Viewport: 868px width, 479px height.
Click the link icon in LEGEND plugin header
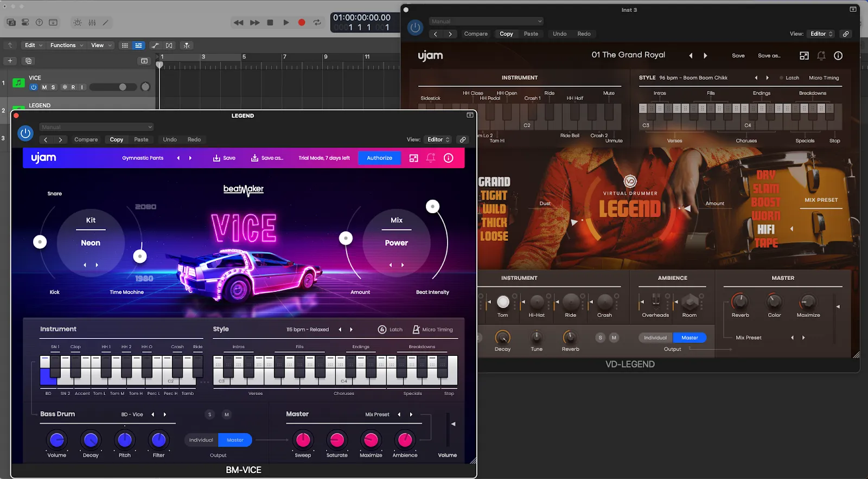(463, 139)
